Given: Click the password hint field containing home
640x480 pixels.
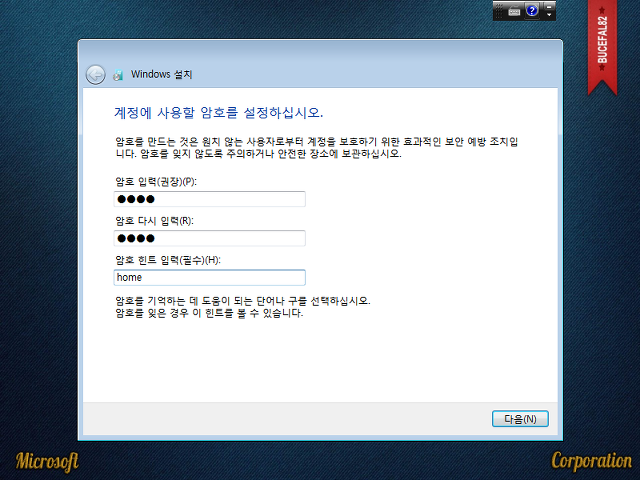Looking at the screenshot, I should [x=209, y=278].
